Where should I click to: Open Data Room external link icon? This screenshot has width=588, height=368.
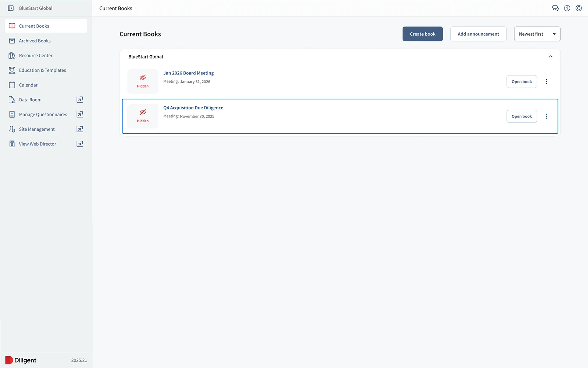tap(80, 100)
